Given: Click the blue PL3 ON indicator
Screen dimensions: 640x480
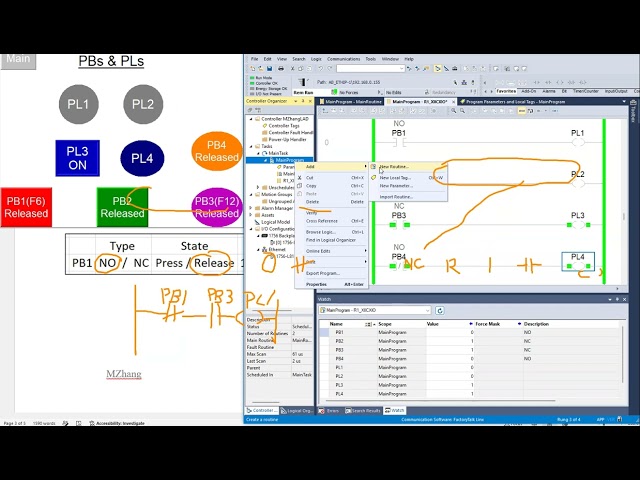Looking at the screenshot, I should [x=78, y=158].
